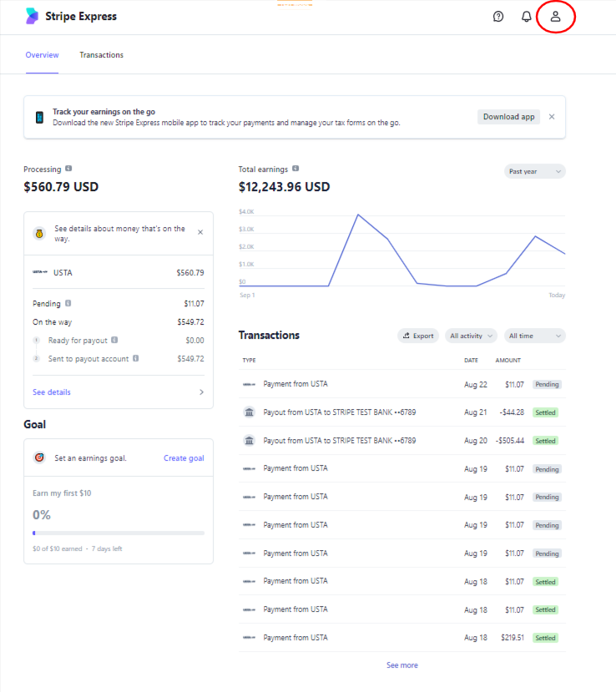Click step 1 circle by Ready for payout
The height and width of the screenshot is (692, 616).
pyautogui.click(x=37, y=341)
